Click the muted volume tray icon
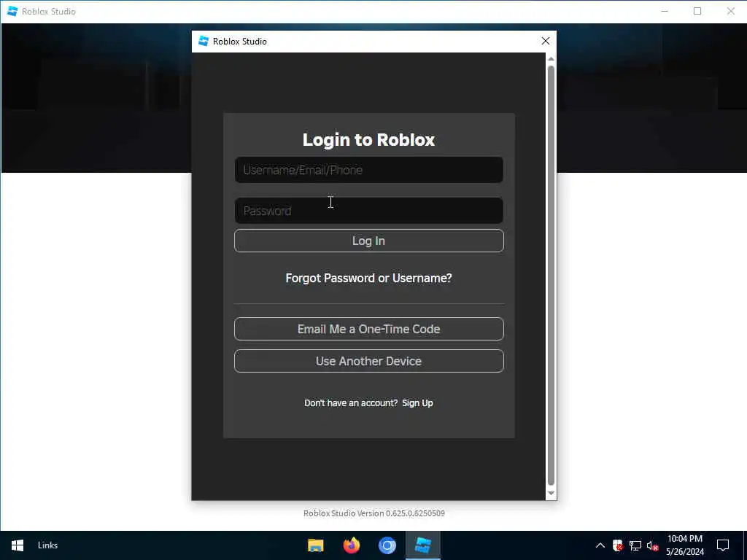This screenshot has height=560, width=747. (652, 545)
